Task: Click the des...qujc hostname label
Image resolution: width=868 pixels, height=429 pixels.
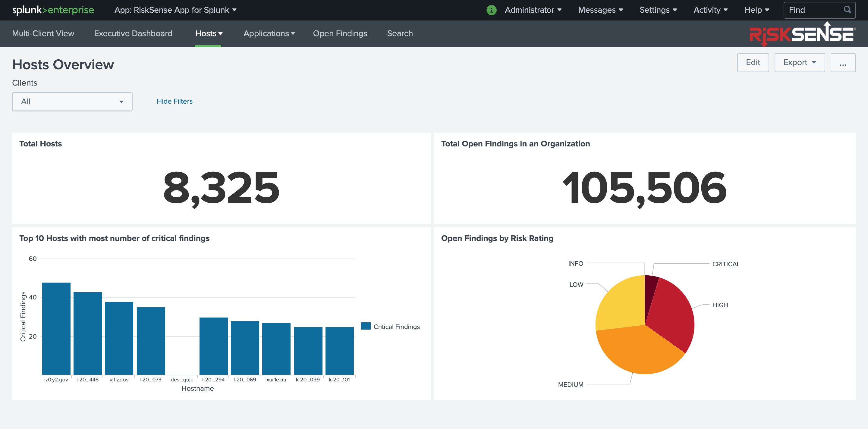Action: 182,380
